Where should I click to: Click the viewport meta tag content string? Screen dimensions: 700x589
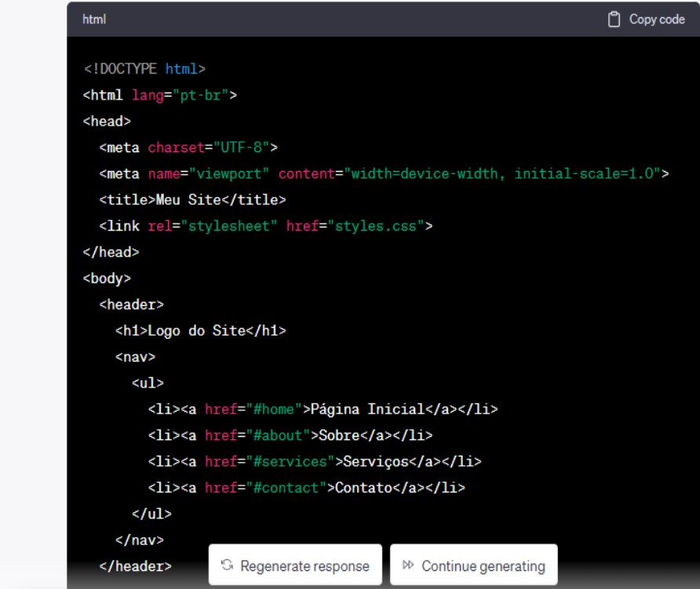[502, 173]
